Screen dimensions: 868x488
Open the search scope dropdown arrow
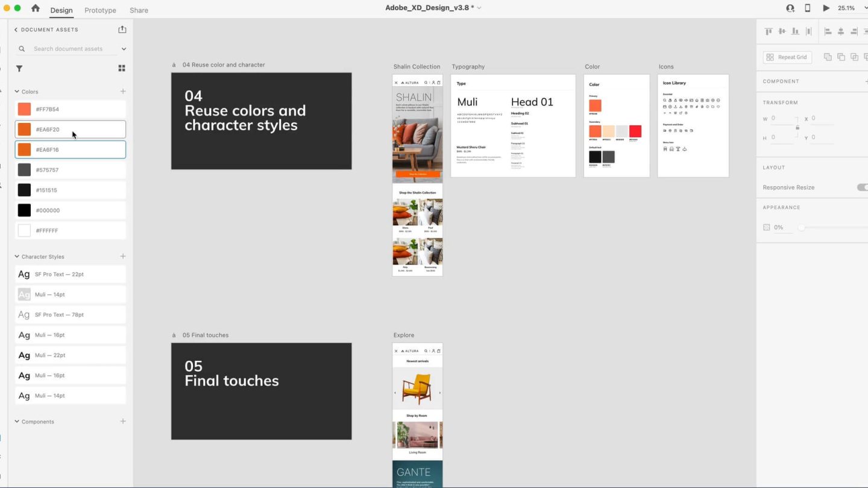[x=124, y=49]
